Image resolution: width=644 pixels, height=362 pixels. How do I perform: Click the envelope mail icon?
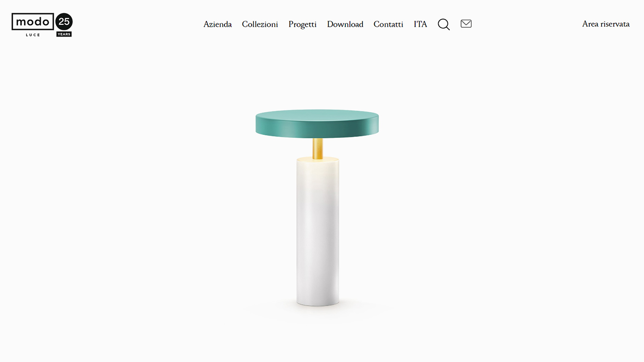(x=466, y=23)
